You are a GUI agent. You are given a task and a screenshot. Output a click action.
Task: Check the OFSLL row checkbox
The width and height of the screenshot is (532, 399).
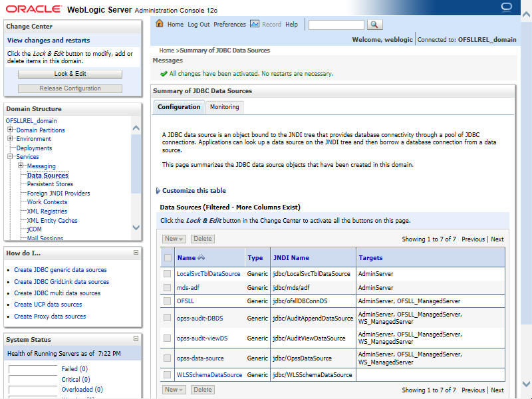[168, 301]
